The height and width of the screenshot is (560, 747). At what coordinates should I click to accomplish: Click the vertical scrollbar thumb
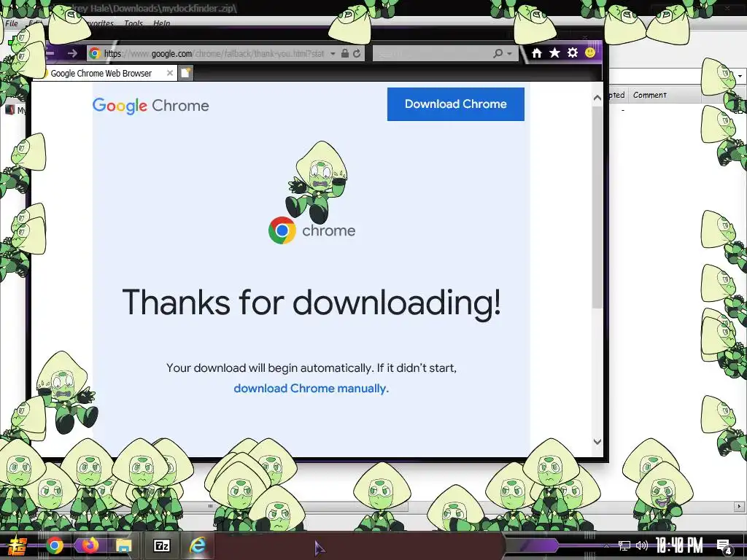(597, 207)
